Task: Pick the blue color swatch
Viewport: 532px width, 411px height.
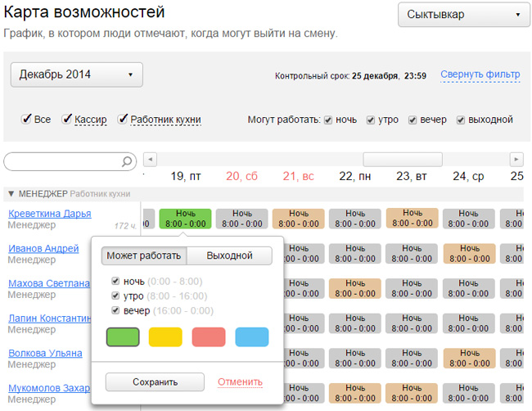Action: coord(252,337)
